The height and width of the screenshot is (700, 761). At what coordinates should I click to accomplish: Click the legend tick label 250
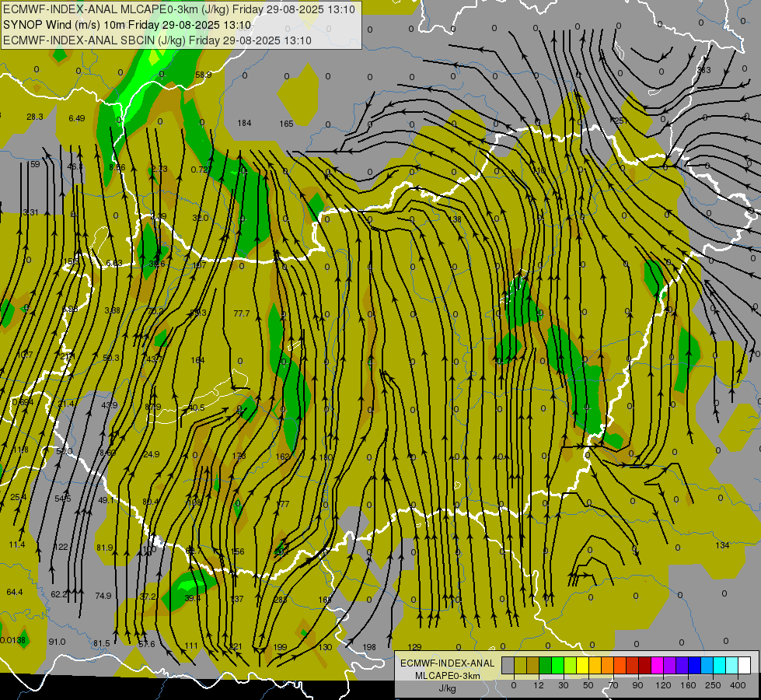[x=713, y=685]
